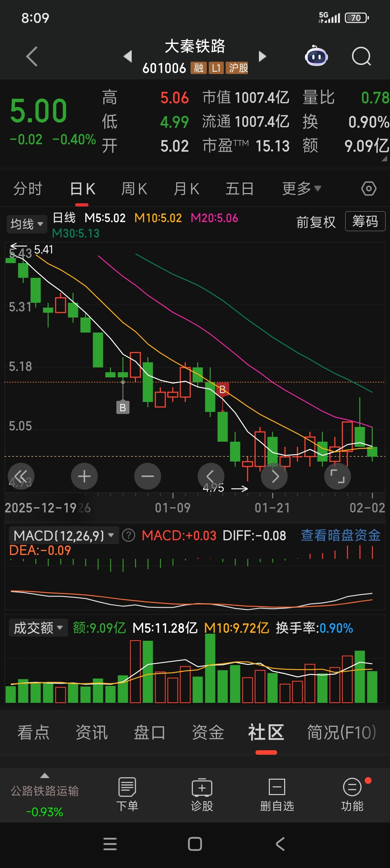Tap the red B marker on chart
This screenshot has width=390, height=868.
tap(222, 390)
